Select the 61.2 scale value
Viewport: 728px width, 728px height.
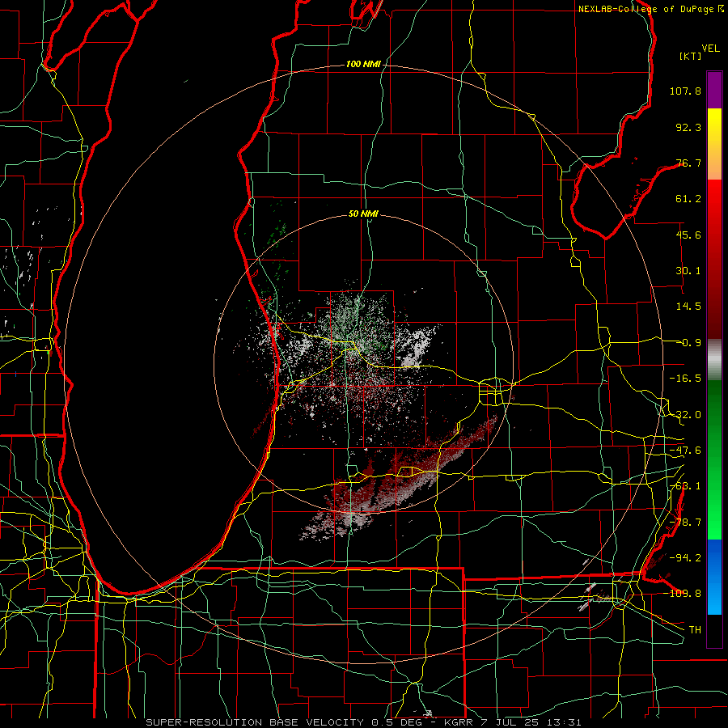coord(688,199)
